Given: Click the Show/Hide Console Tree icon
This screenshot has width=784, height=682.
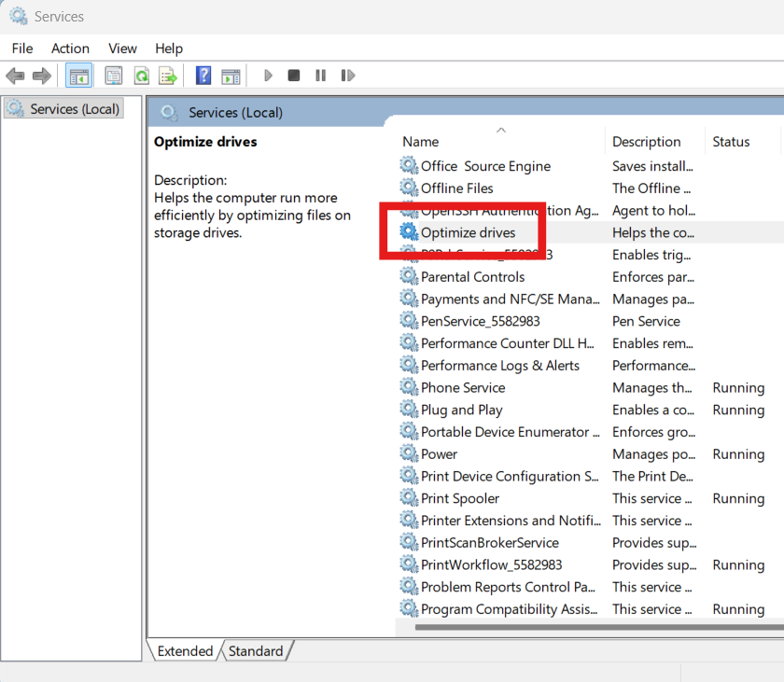Looking at the screenshot, I should (79, 76).
